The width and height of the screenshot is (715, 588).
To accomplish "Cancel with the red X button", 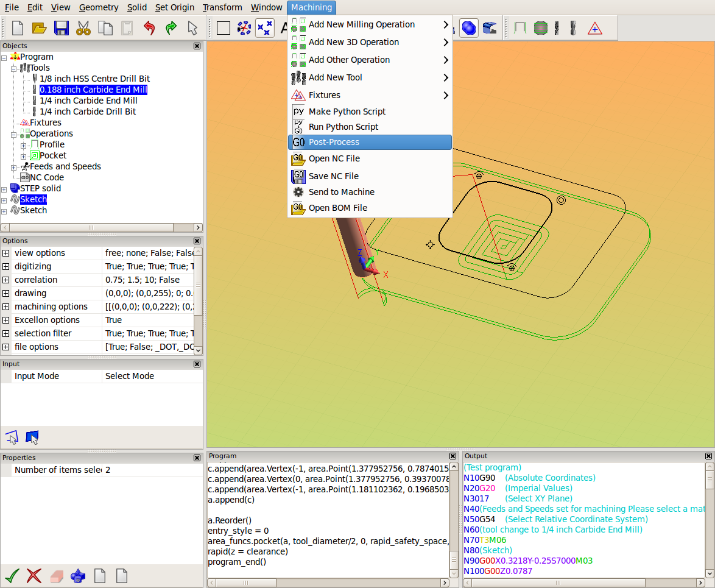I will click(34, 576).
